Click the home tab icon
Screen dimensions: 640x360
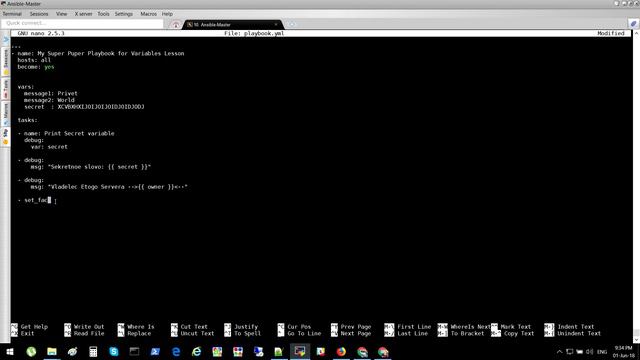[176, 24]
